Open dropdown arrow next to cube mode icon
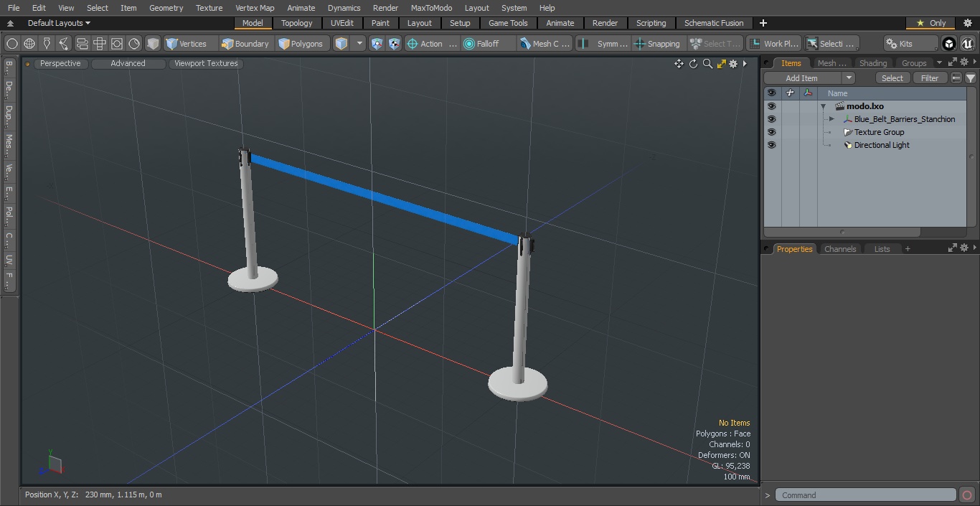Screen dimensions: 980x506 pyautogui.click(x=360, y=44)
